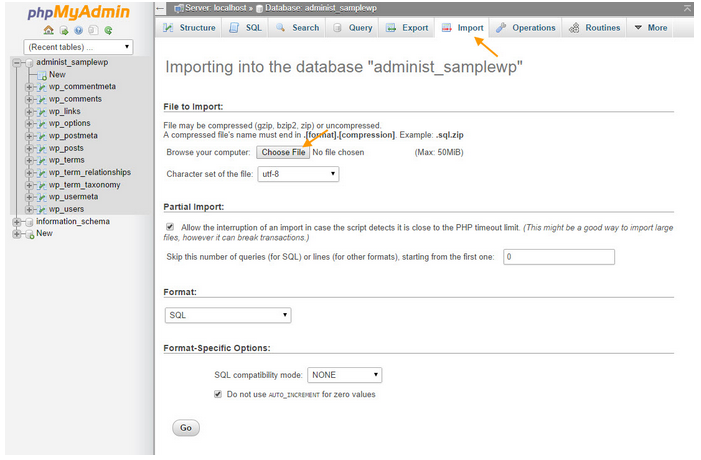
Task: Expand the wp_term_taxonomy table node
Action: coord(30,185)
